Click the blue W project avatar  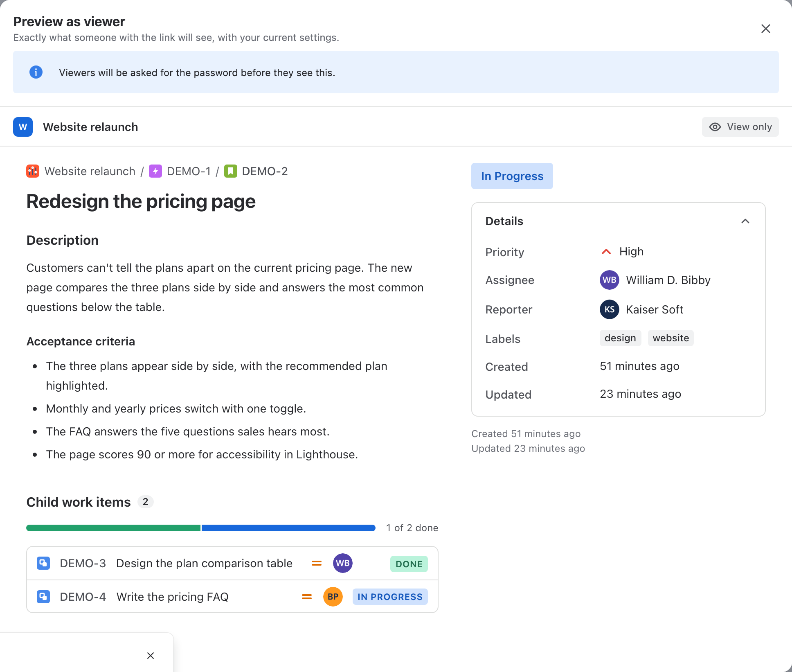click(23, 127)
